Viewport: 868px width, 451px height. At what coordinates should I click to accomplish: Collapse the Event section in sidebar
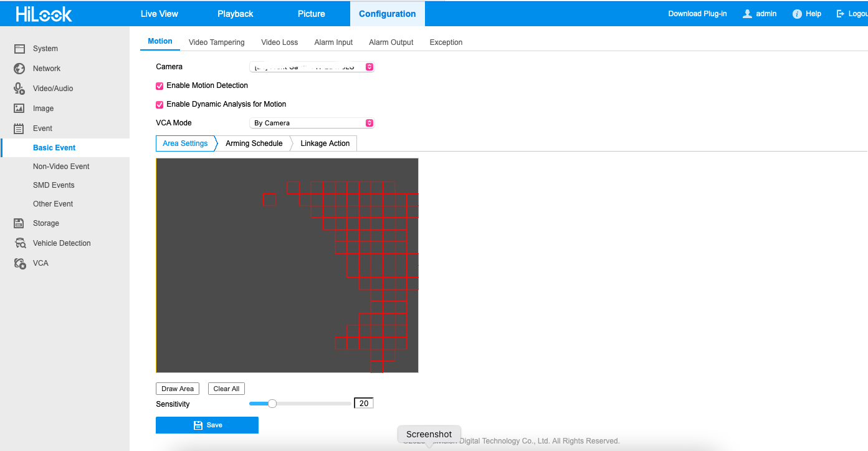pos(42,129)
